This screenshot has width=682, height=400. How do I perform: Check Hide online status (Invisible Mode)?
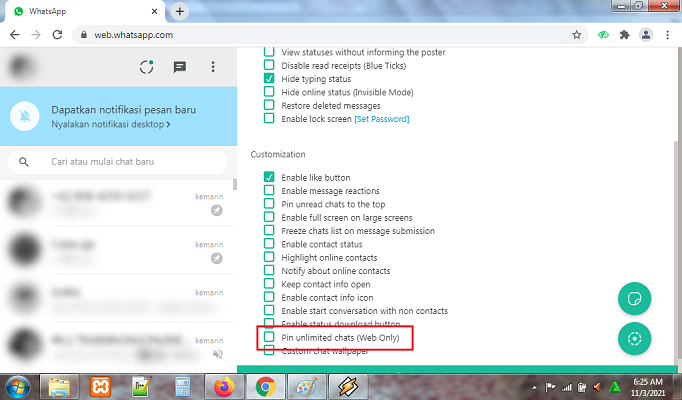pyautogui.click(x=269, y=92)
